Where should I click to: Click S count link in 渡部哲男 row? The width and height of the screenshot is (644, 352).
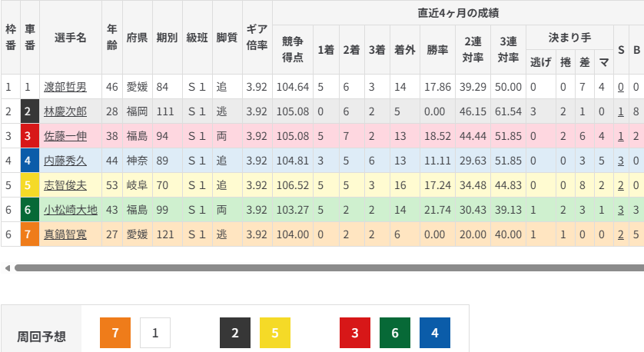click(620, 87)
